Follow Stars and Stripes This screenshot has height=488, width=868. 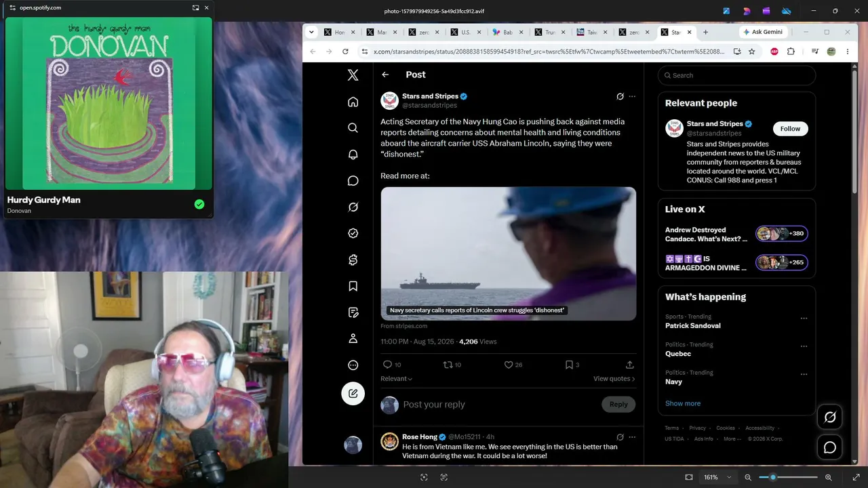point(790,129)
